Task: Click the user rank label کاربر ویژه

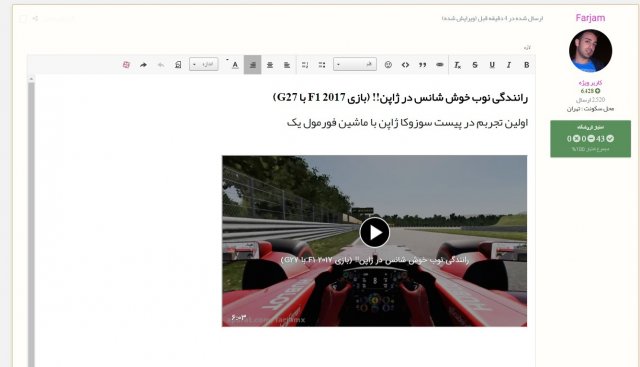Action: click(590, 83)
